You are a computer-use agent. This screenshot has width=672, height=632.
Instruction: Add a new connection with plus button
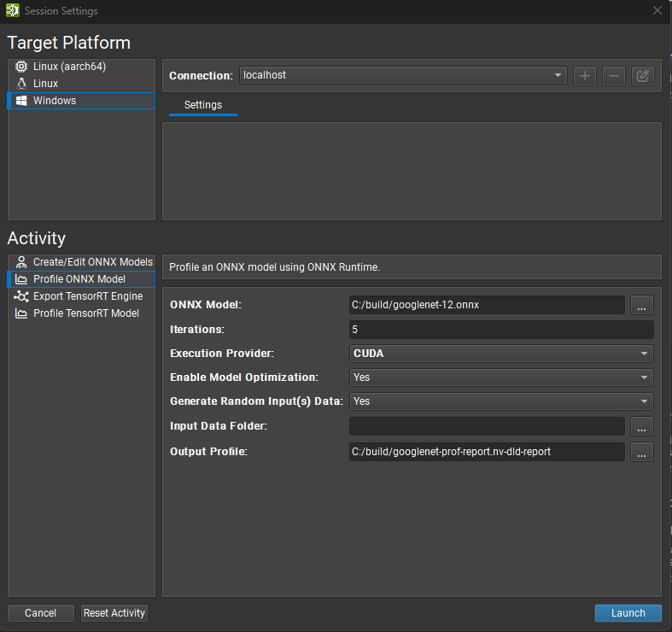point(585,76)
